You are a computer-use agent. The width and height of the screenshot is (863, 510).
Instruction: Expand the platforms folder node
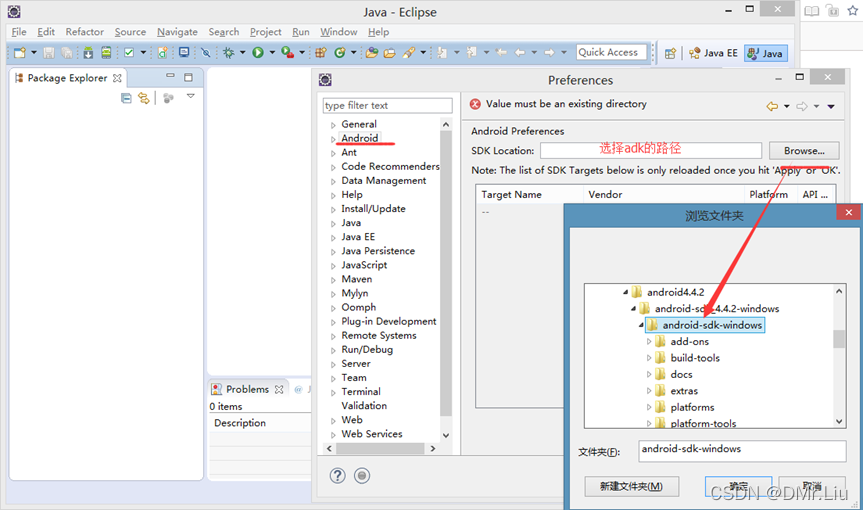[649, 408]
